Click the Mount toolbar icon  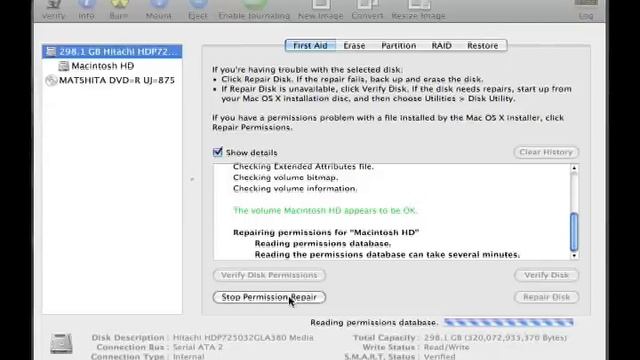(159, 5)
